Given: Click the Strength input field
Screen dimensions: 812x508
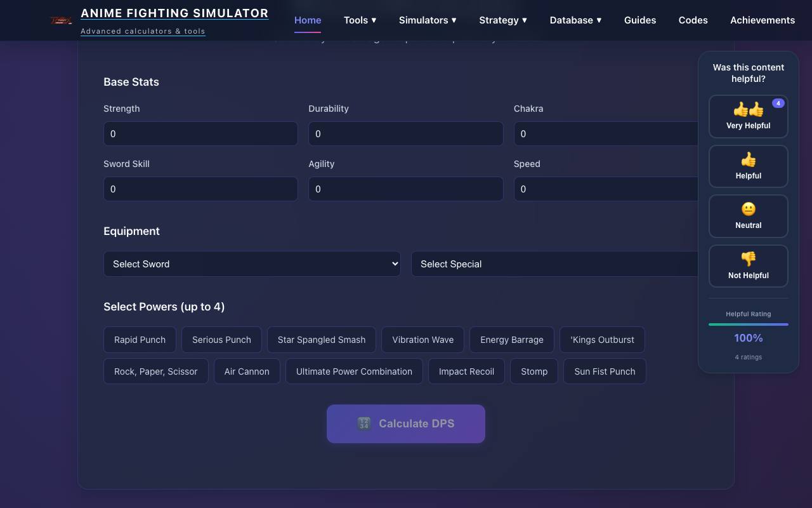Looking at the screenshot, I should click(x=200, y=134).
